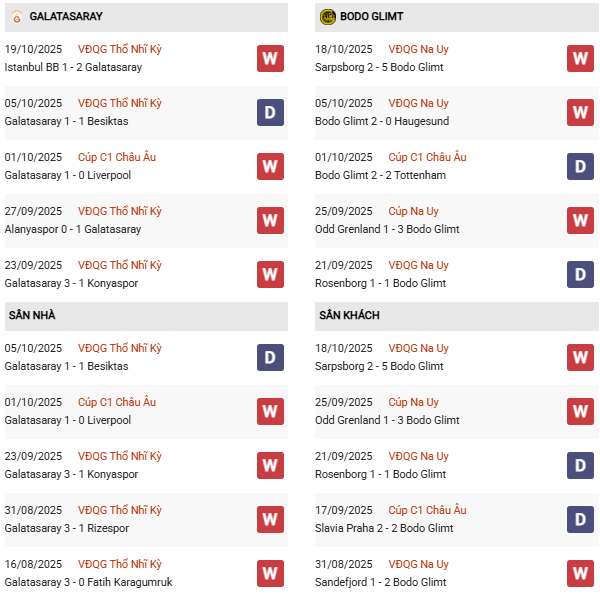Open the GALATASARAY team header

(x=66, y=17)
